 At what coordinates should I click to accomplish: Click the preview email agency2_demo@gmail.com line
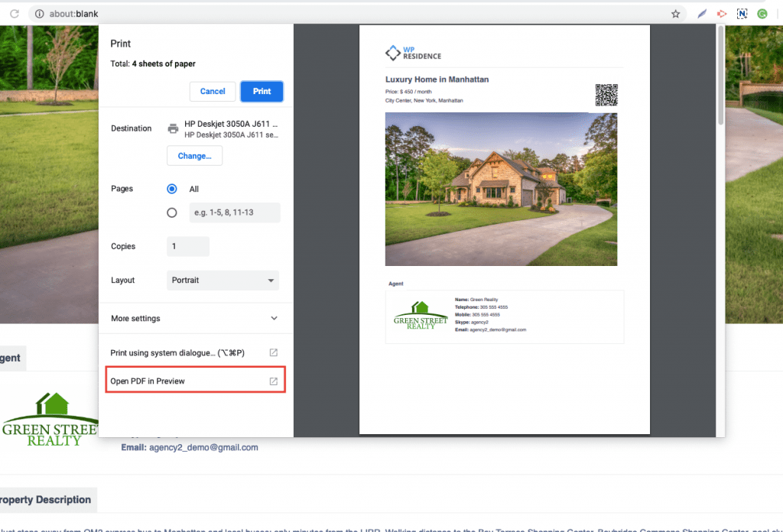point(490,330)
